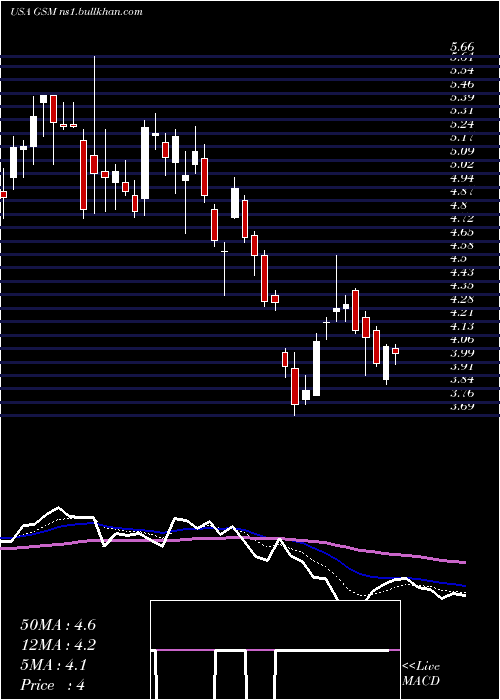Select the 5.02 price value
Image resolution: width=500 pixels, height=700 pixels.
pos(462,164)
